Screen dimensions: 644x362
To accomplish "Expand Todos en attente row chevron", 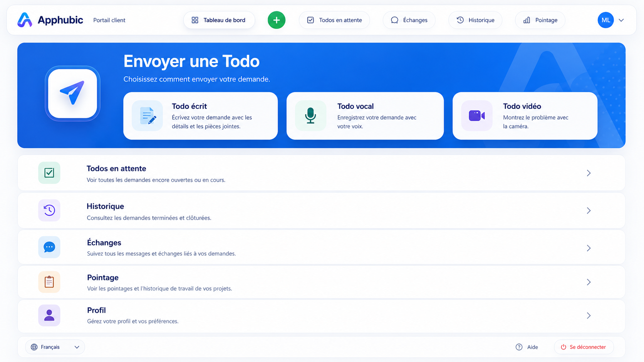I will point(589,173).
